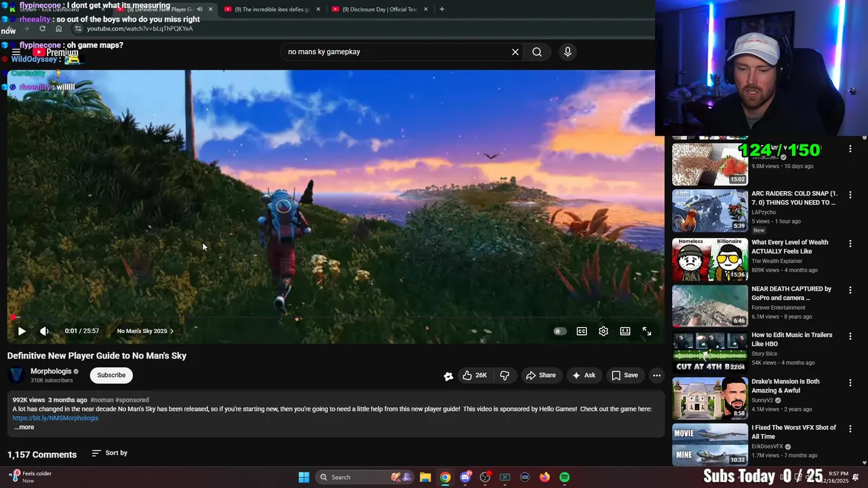Close the Disclosure Day tab
Image resolution: width=868 pixels, height=488 pixels.
click(x=426, y=9)
